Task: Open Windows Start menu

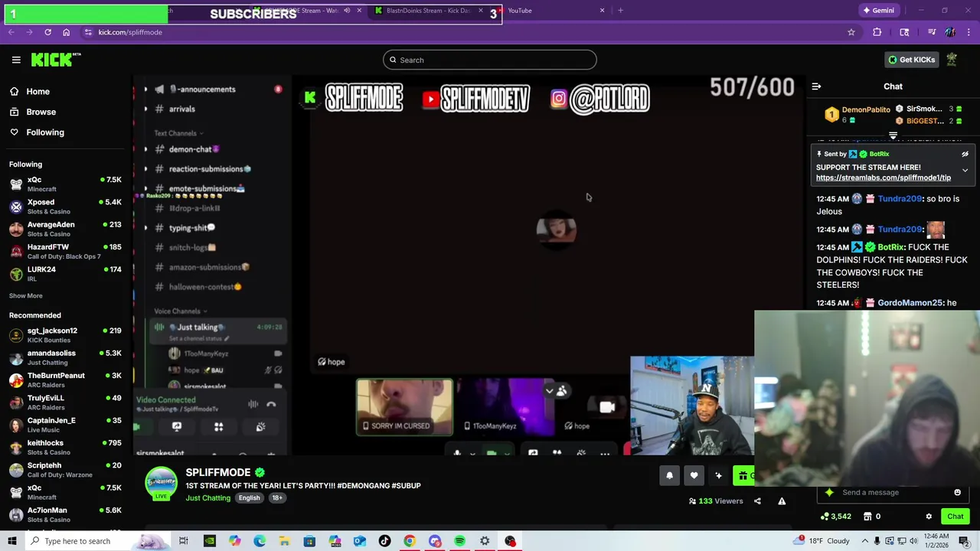Action: coord(11,541)
